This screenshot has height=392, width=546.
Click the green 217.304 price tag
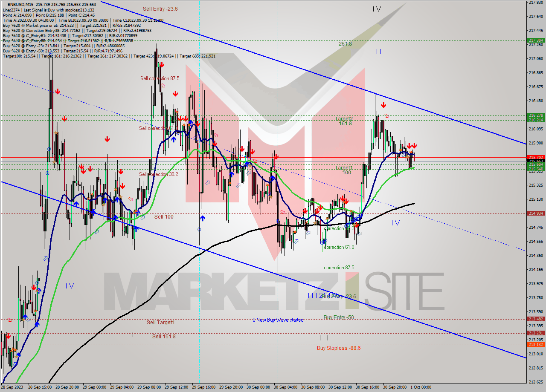tap(536, 40)
